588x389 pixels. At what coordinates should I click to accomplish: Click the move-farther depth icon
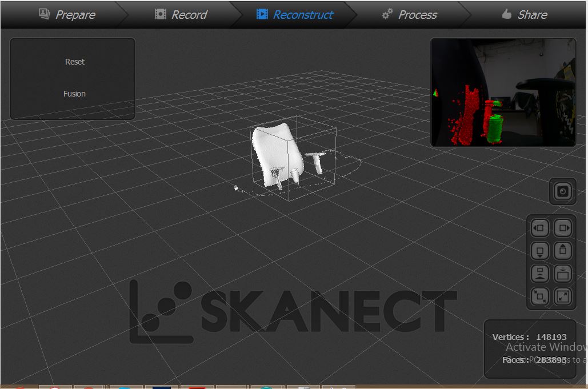click(x=563, y=274)
